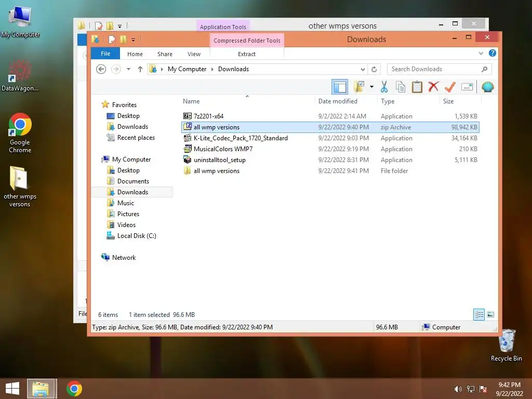Click the Compressed Folder Tools contextual tab
The width and height of the screenshot is (532, 399).
coord(247,41)
